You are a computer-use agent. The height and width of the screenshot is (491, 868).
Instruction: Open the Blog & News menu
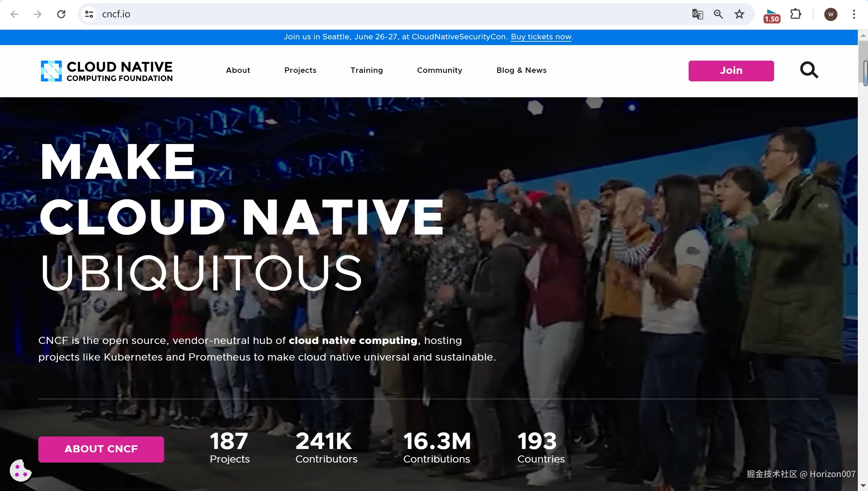pyautogui.click(x=521, y=70)
